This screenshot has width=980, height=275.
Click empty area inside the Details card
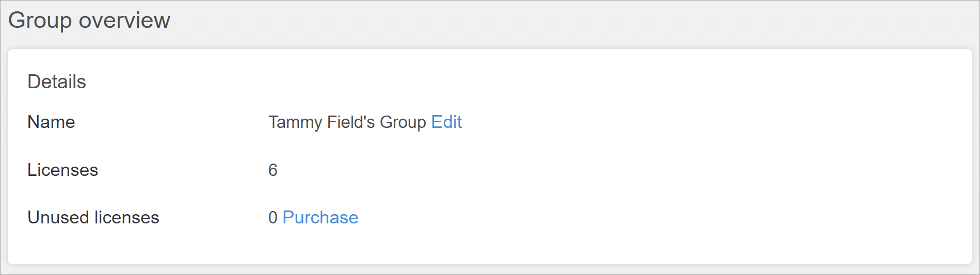point(671,170)
